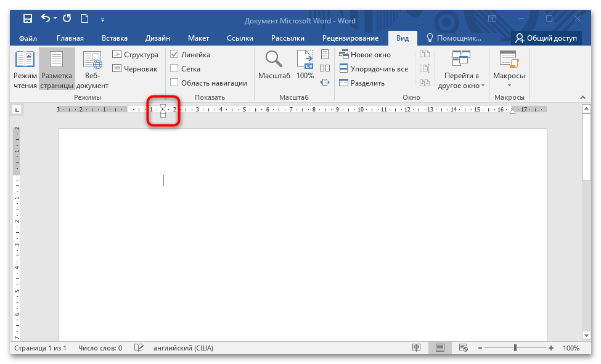Switch to Структура outline view
This screenshot has width=601, height=364.
tap(135, 54)
